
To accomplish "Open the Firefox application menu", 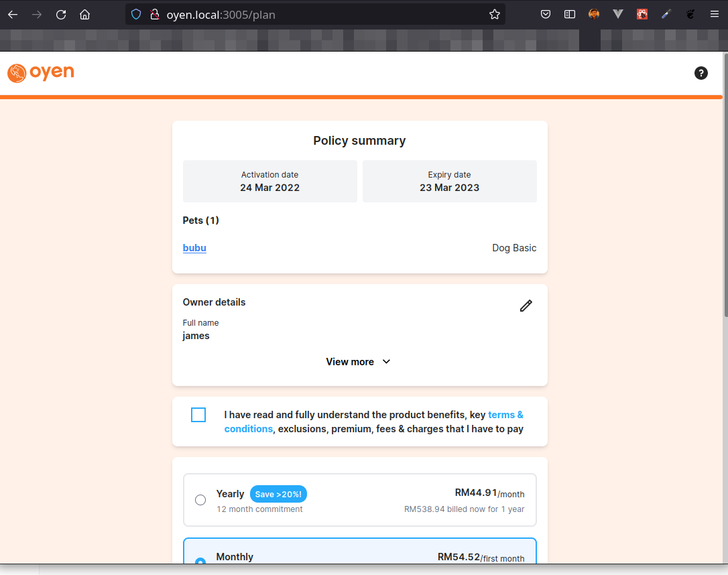I will coord(715,14).
